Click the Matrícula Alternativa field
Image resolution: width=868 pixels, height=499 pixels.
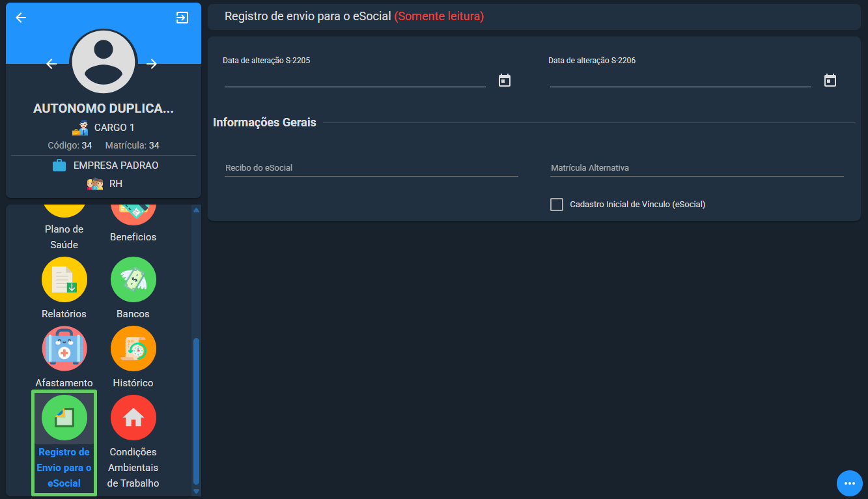coord(697,167)
